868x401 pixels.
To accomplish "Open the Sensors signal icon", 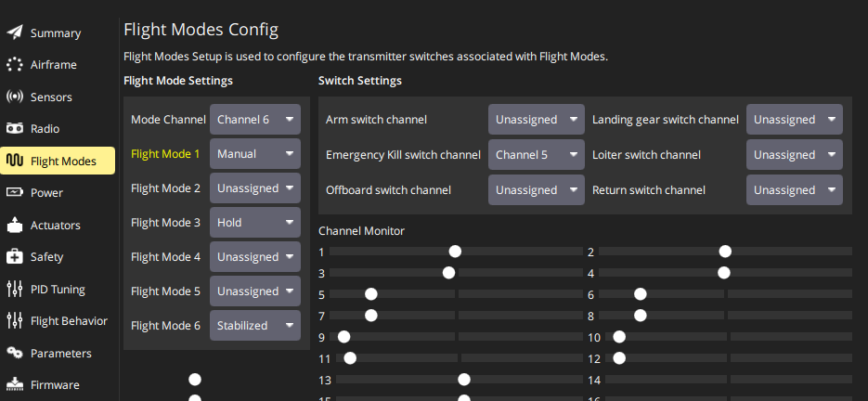I will [15, 97].
